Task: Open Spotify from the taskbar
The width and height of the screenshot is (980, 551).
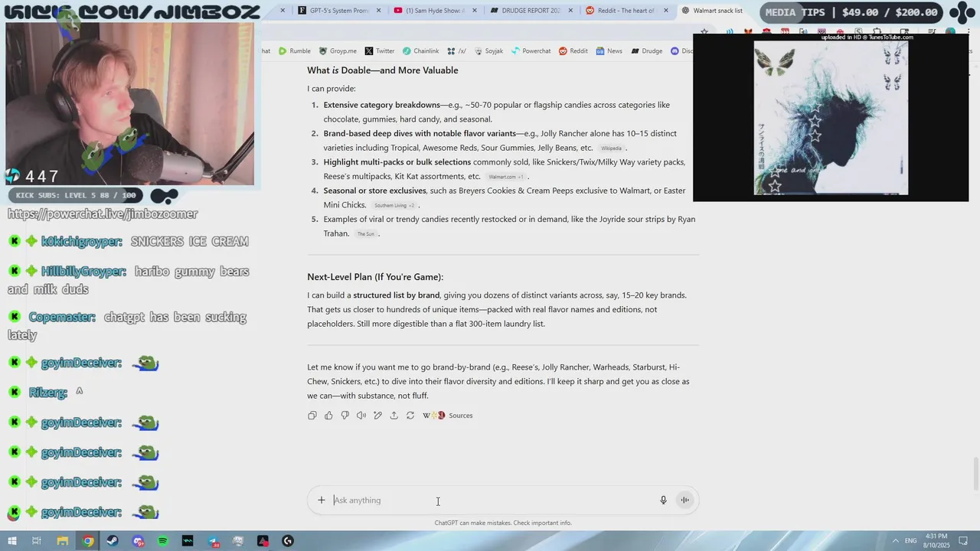Action: [x=162, y=541]
